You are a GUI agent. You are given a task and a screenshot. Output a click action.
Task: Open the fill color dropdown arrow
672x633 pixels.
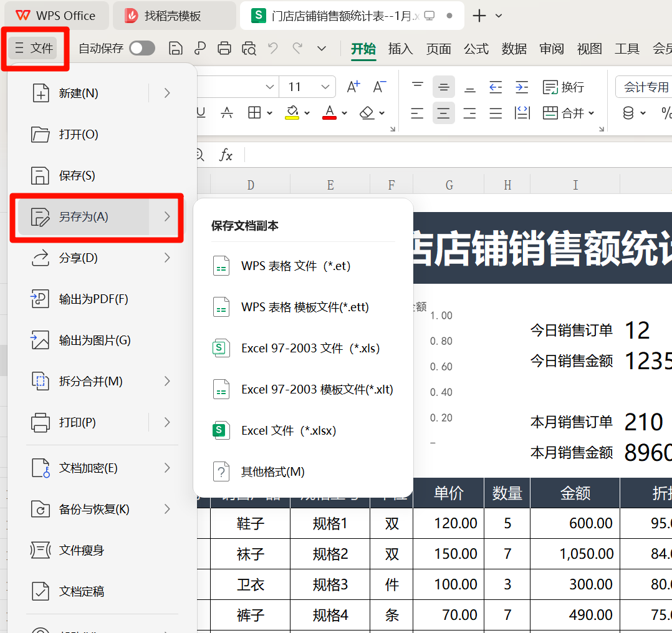[x=306, y=113]
